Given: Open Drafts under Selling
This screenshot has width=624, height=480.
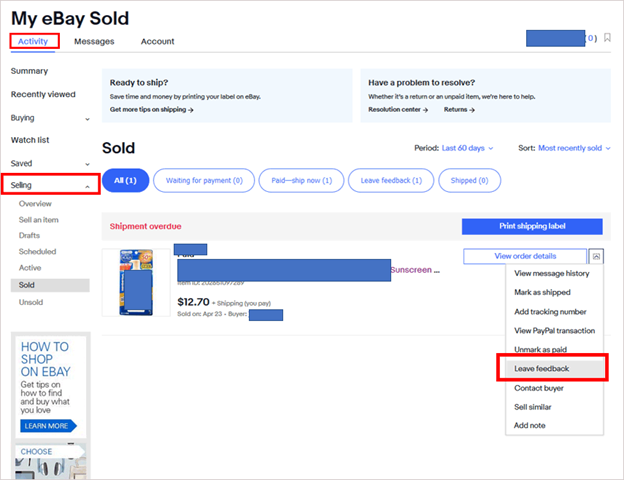Looking at the screenshot, I should tap(29, 236).
